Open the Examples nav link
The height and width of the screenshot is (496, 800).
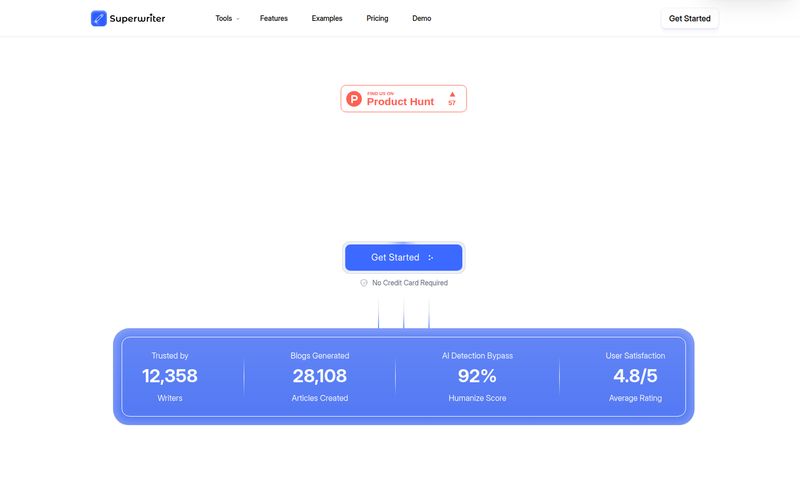(x=326, y=18)
